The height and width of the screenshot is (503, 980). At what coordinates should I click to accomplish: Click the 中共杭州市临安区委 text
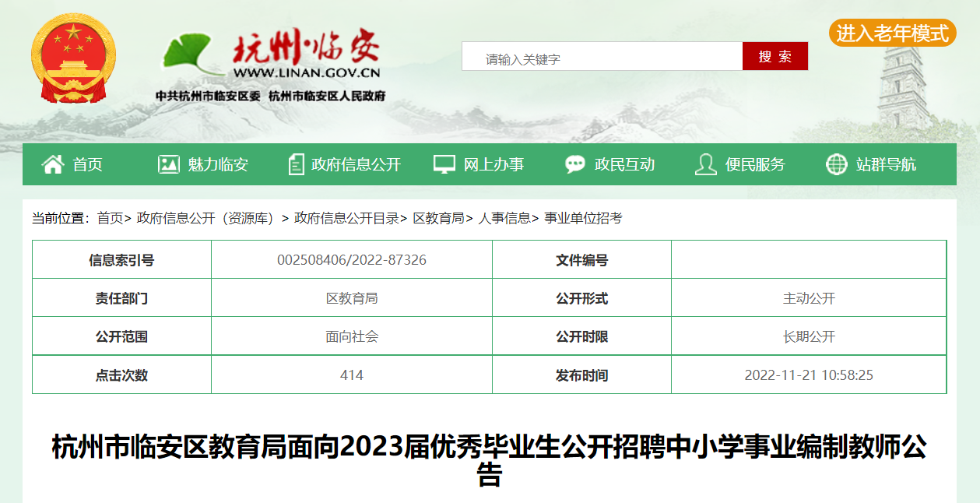[x=208, y=96]
